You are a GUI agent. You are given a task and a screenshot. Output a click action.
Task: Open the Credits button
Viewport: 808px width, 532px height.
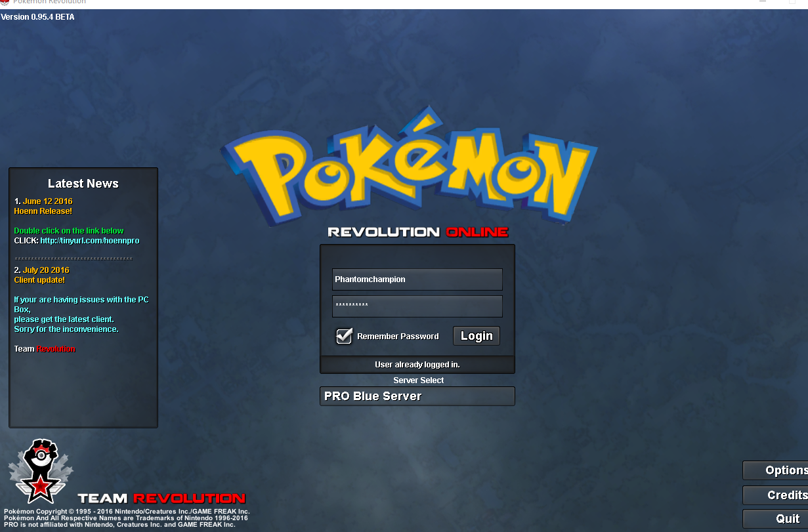[x=775, y=495]
